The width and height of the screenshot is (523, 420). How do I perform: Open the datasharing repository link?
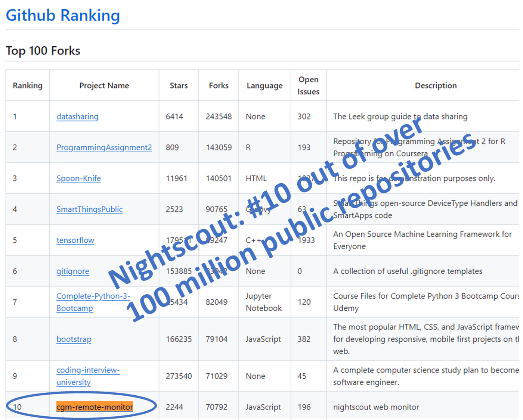(x=77, y=116)
